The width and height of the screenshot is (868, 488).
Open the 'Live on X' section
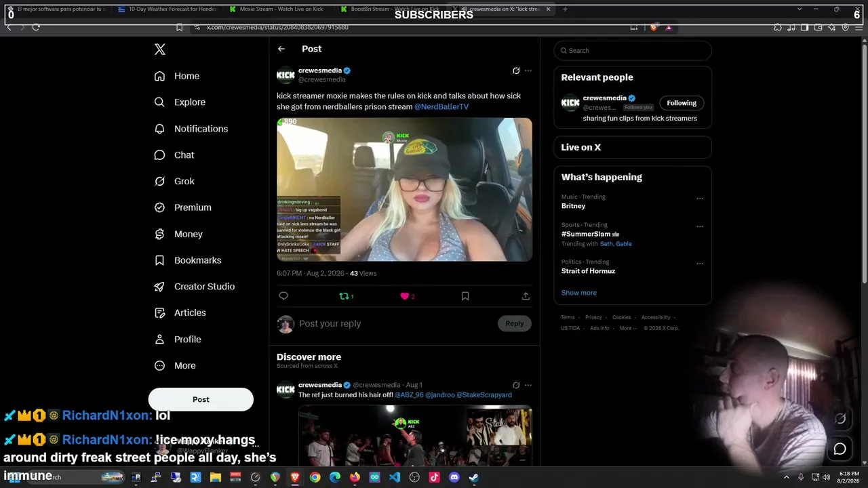click(633, 147)
